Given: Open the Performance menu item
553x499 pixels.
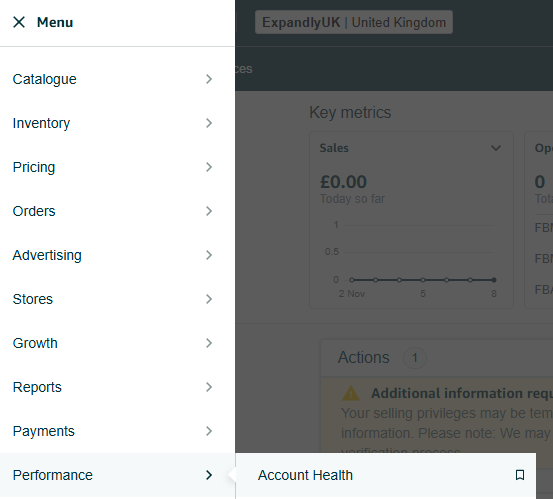Looking at the screenshot, I should point(117,475).
